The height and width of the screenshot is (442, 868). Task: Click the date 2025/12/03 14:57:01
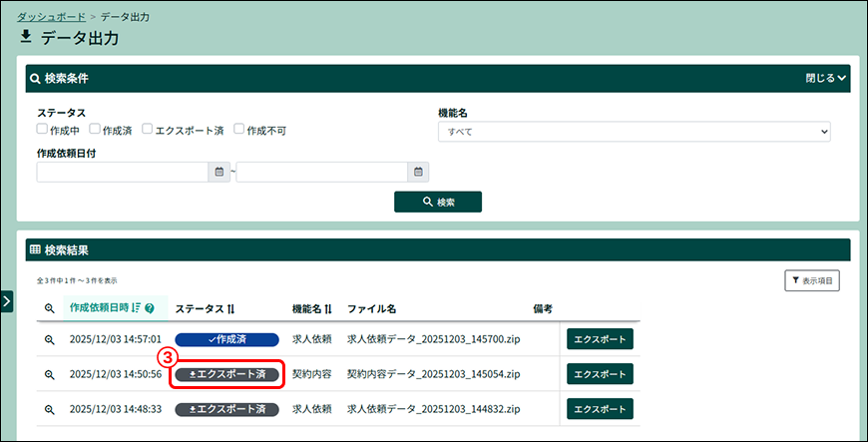pos(116,339)
